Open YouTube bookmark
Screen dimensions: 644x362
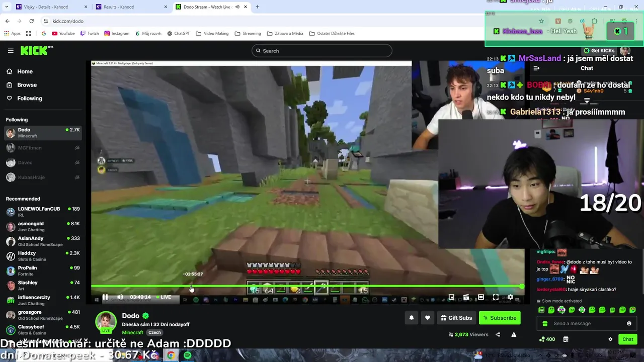coord(63,34)
